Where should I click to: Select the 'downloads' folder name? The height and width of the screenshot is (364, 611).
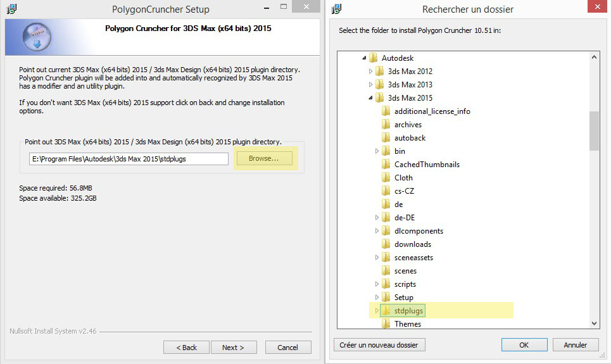coord(413,244)
